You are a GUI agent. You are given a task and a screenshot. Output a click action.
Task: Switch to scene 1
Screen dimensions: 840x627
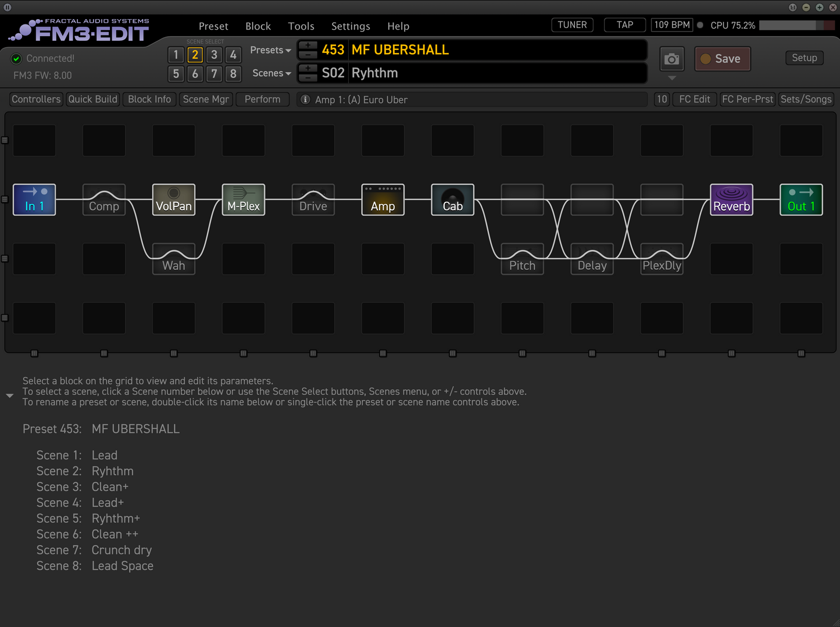tap(176, 55)
